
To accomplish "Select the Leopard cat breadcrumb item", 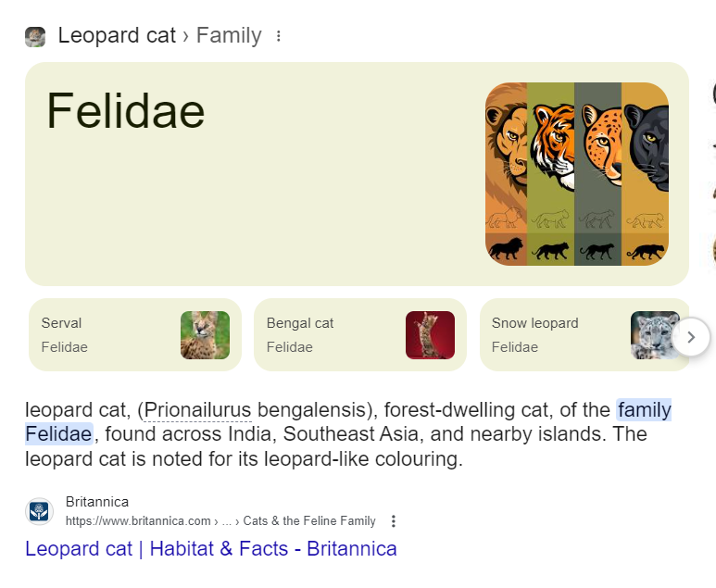I will point(117,35).
